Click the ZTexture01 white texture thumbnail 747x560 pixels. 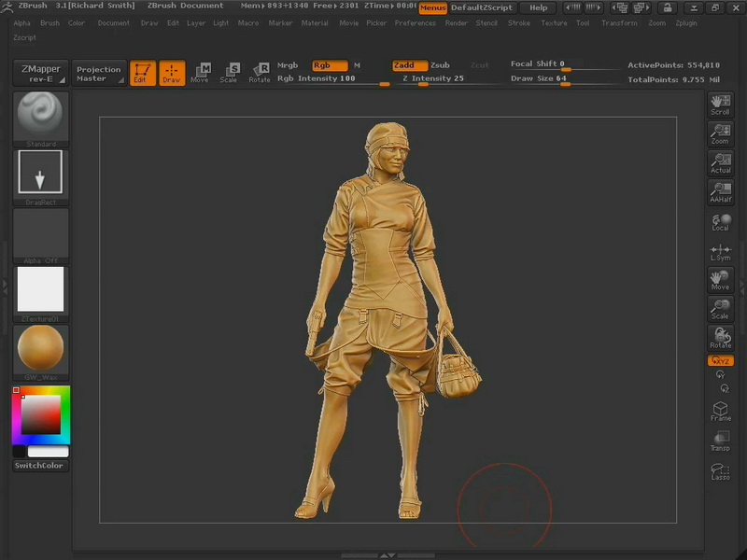tap(40, 289)
